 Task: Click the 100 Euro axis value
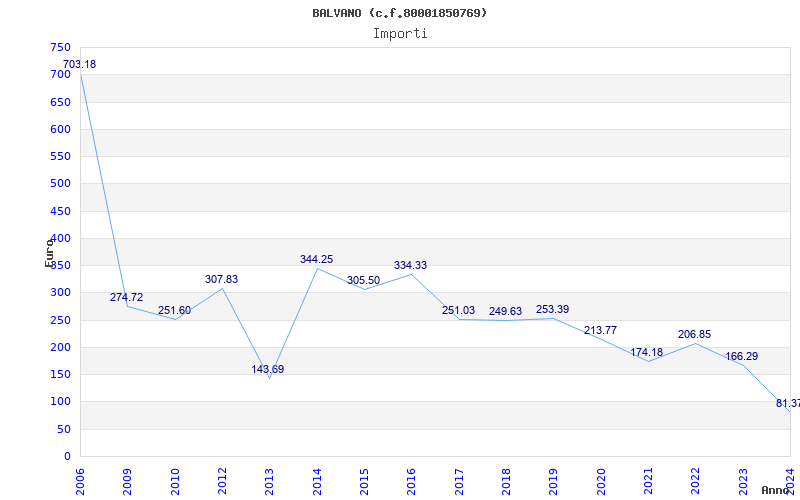click(60, 402)
